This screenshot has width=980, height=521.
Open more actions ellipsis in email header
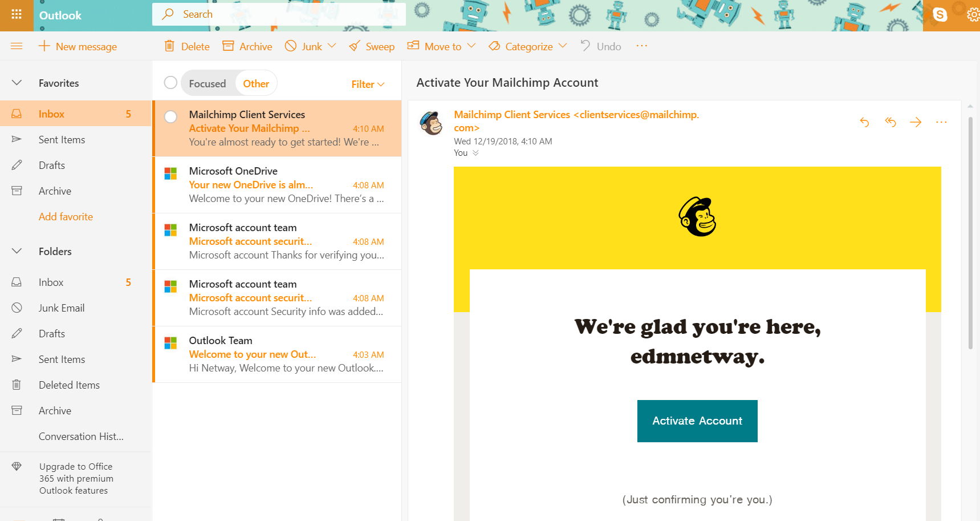[941, 122]
